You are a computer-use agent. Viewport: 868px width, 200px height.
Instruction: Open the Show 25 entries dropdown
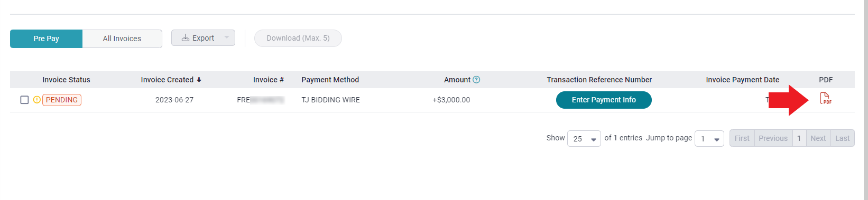584,138
